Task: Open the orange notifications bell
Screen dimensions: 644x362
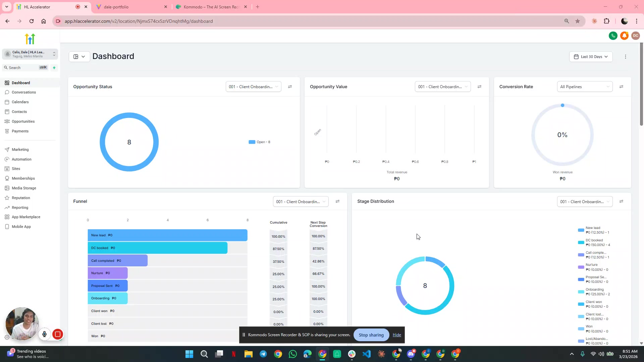Action: pyautogui.click(x=624, y=36)
